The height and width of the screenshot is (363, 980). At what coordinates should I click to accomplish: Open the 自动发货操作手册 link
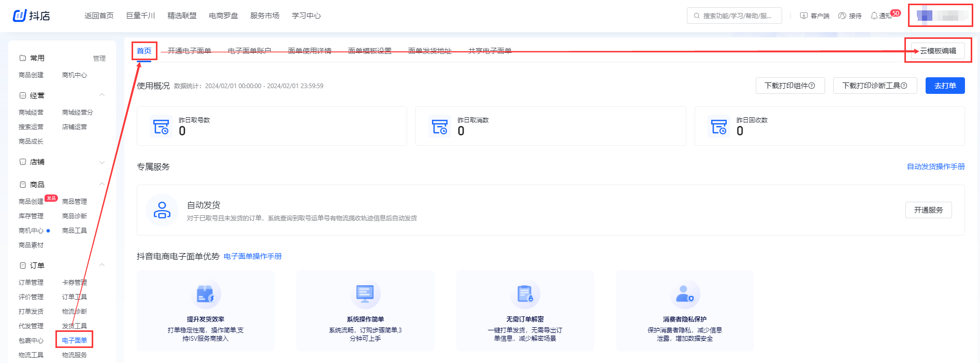point(935,166)
